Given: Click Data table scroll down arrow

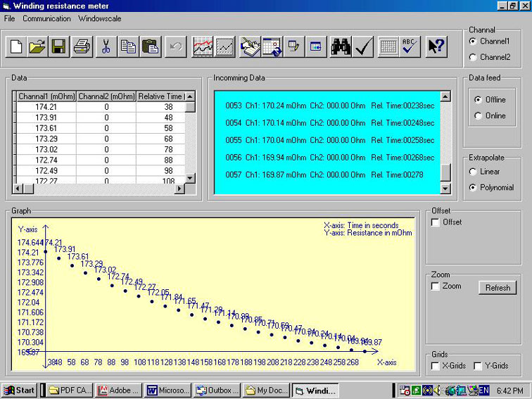Looking at the screenshot, I should [x=190, y=178].
